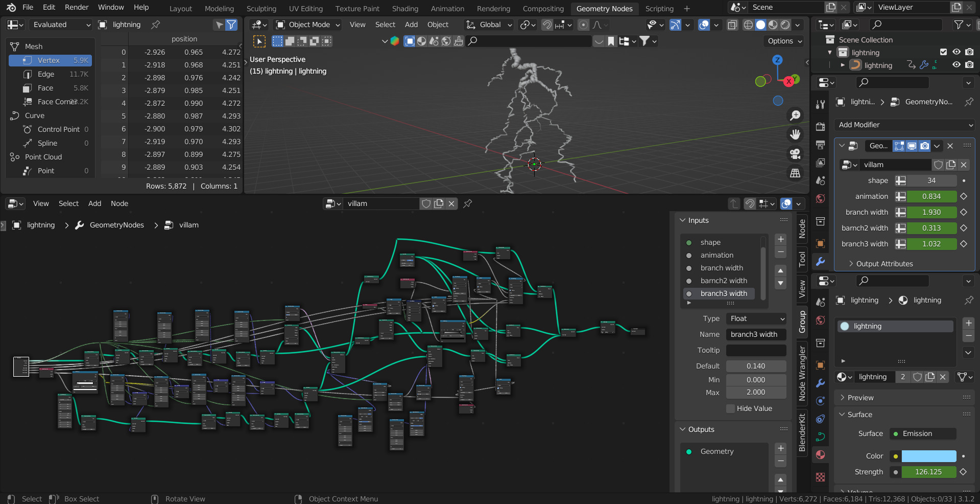
Task: Click the viewport pan hand gizmo
Action: 795,134
